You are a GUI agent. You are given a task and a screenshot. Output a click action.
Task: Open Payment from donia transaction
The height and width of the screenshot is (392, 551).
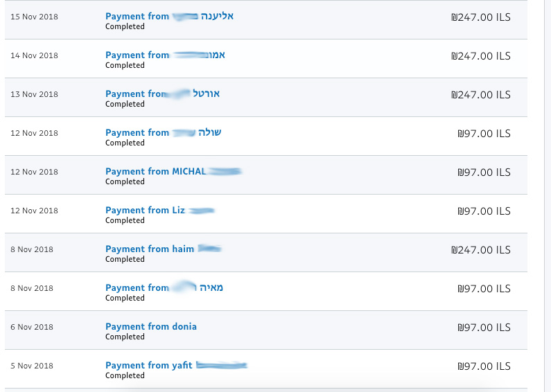click(151, 327)
